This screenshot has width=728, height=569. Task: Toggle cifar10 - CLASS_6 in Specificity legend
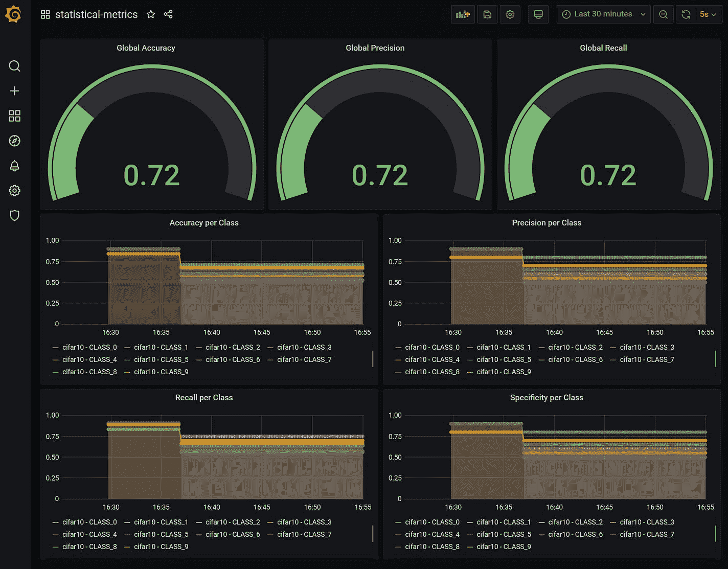pos(575,534)
